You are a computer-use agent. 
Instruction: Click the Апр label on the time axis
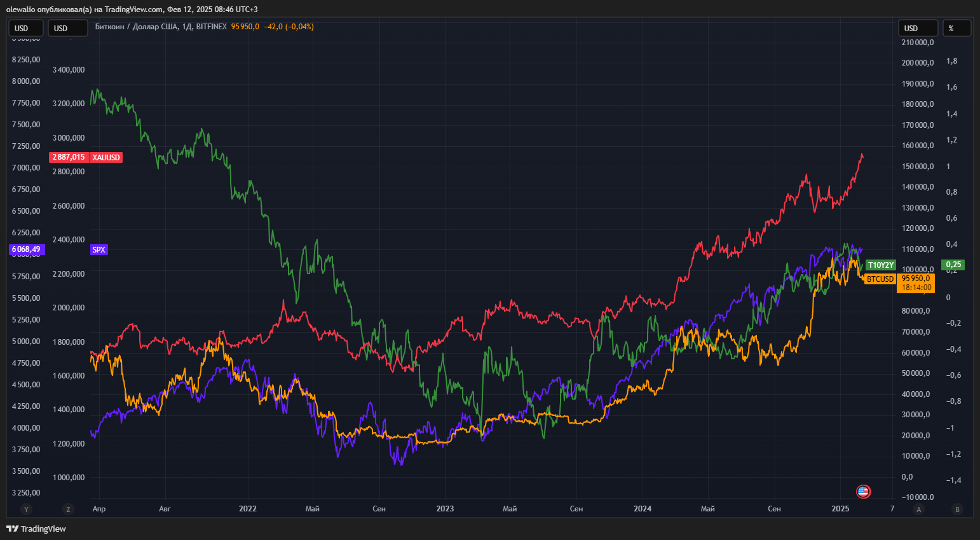tap(99, 508)
